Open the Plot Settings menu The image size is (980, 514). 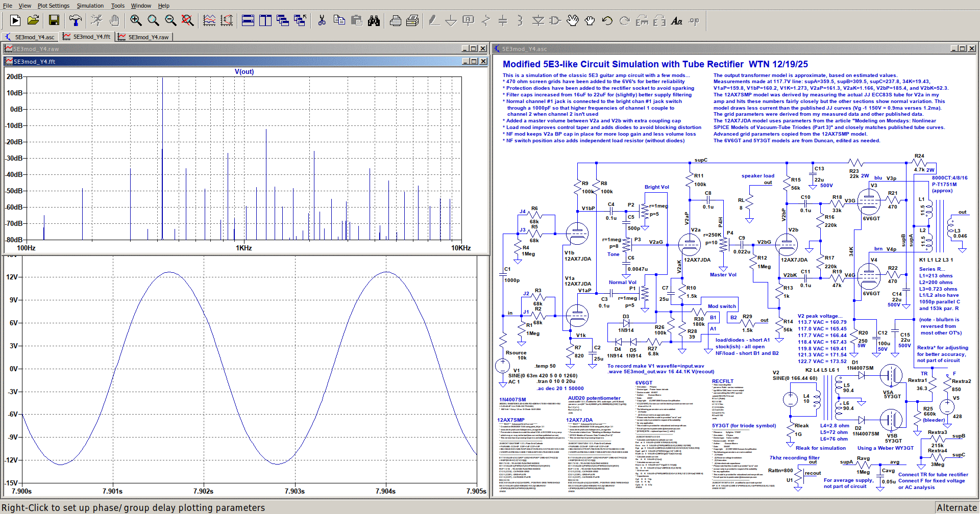click(x=53, y=6)
